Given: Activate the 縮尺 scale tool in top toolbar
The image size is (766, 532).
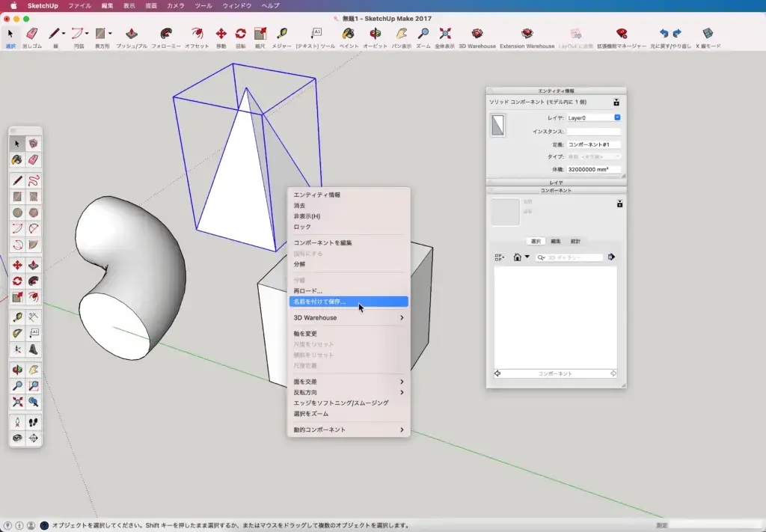Looking at the screenshot, I should click(x=260, y=33).
